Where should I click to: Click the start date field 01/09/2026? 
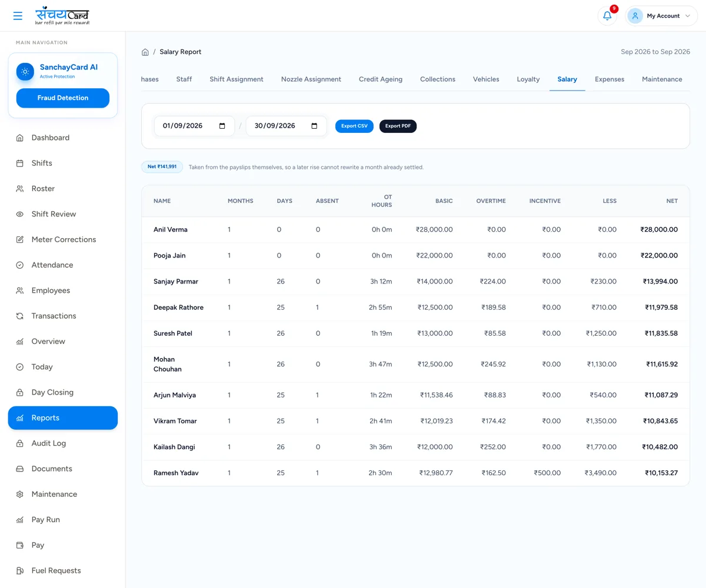coord(194,126)
